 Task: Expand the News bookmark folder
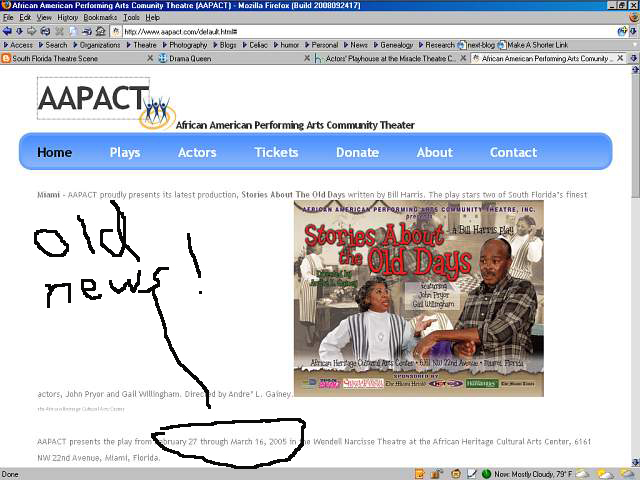coord(356,45)
